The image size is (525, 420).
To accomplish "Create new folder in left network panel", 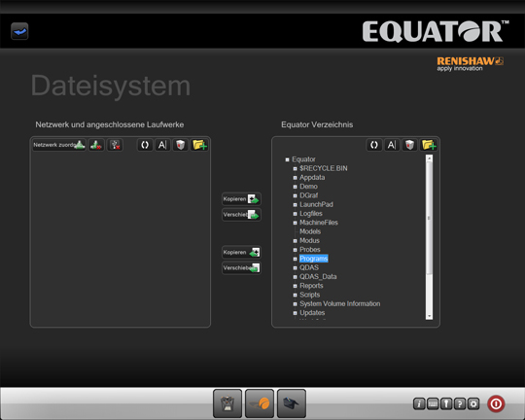I will click(x=199, y=145).
